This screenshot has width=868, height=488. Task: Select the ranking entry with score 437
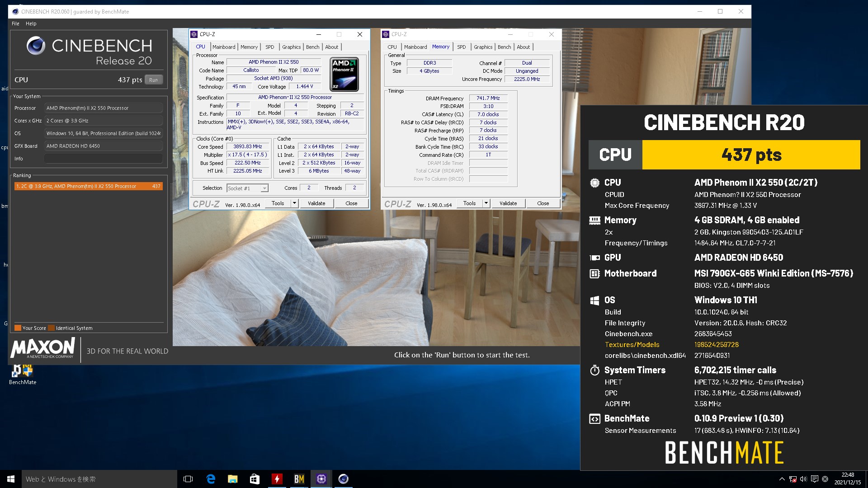point(88,186)
